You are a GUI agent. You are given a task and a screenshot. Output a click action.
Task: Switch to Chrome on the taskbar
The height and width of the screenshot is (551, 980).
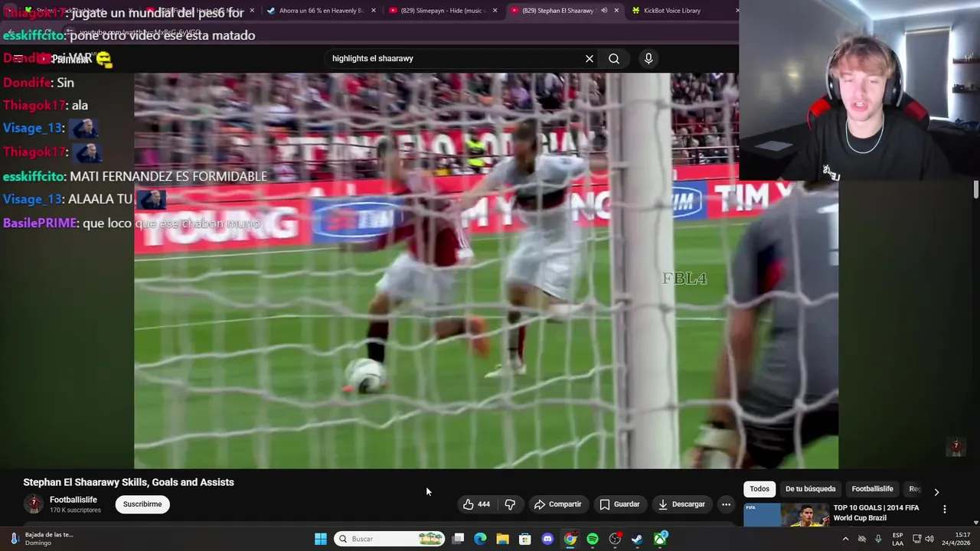[x=570, y=539]
